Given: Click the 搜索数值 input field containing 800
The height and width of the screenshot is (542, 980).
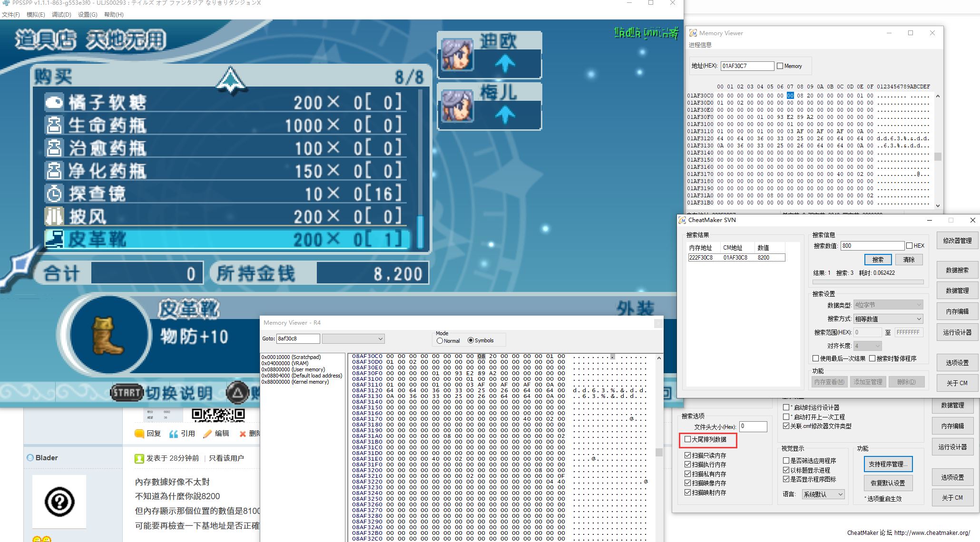Looking at the screenshot, I should point(872,246).
